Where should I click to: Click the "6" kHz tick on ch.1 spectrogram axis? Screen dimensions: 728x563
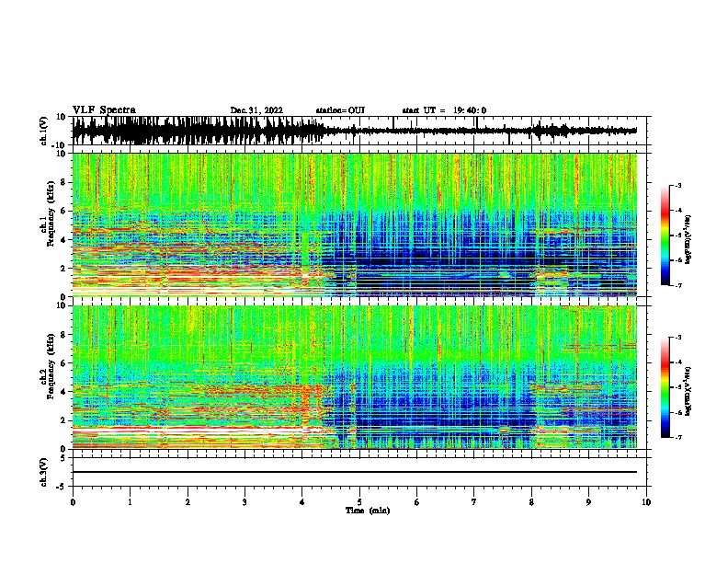(x=64, y=211)
